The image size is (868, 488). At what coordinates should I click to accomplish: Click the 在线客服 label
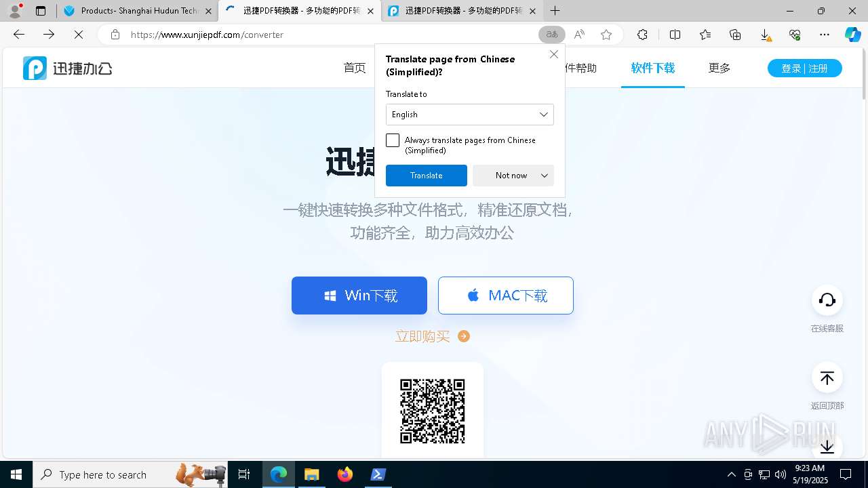[x=827, y=328]
